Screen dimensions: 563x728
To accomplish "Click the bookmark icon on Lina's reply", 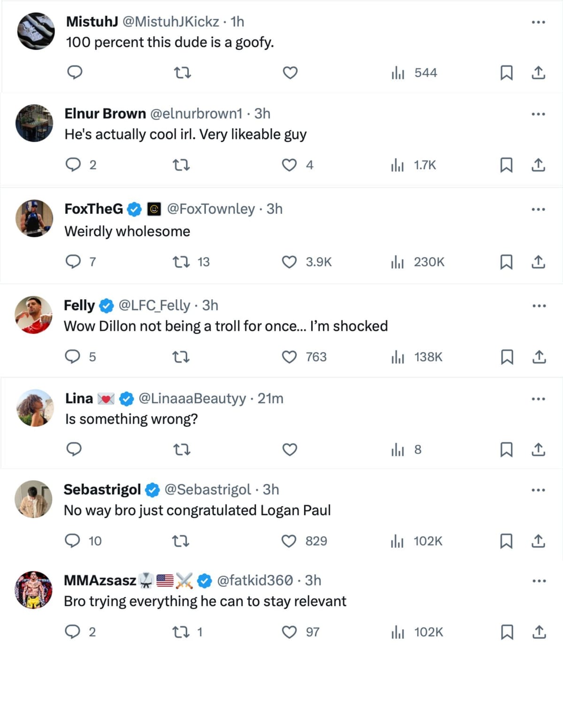I will tap(507, 450).
